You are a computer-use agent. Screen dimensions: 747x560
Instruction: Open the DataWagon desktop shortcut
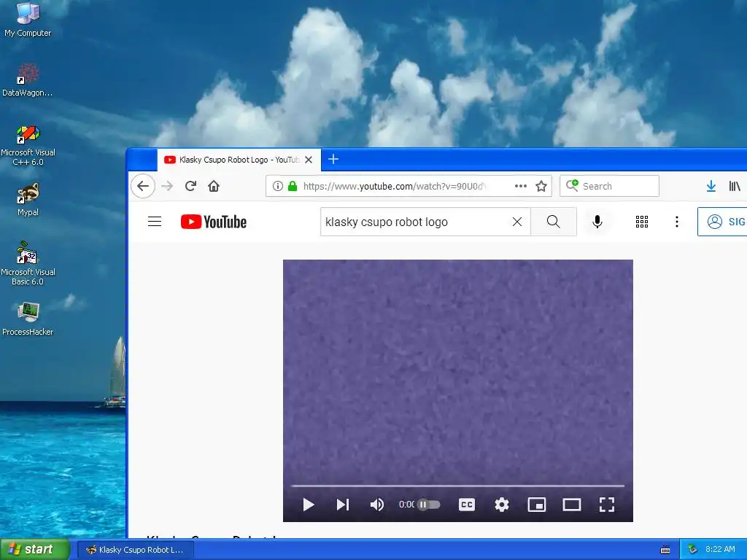click(28, 79)
